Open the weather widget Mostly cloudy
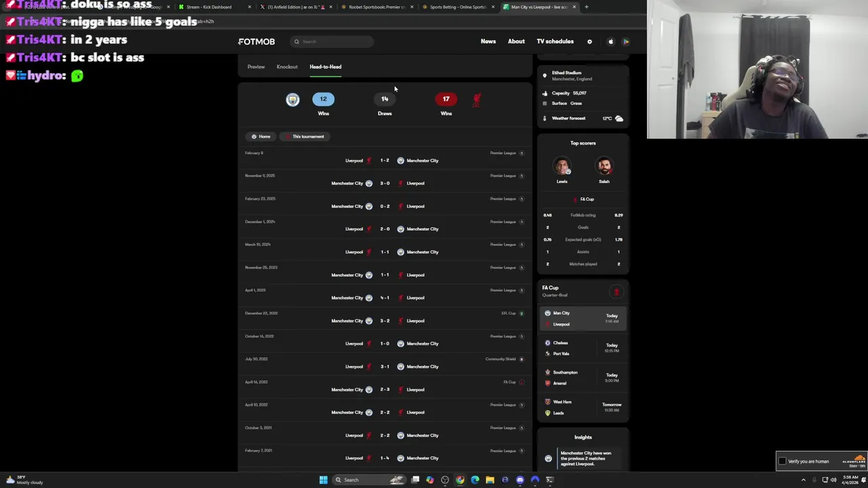This screenshot has height=488, width=868. pyautogui.click(x=24, y=480)
